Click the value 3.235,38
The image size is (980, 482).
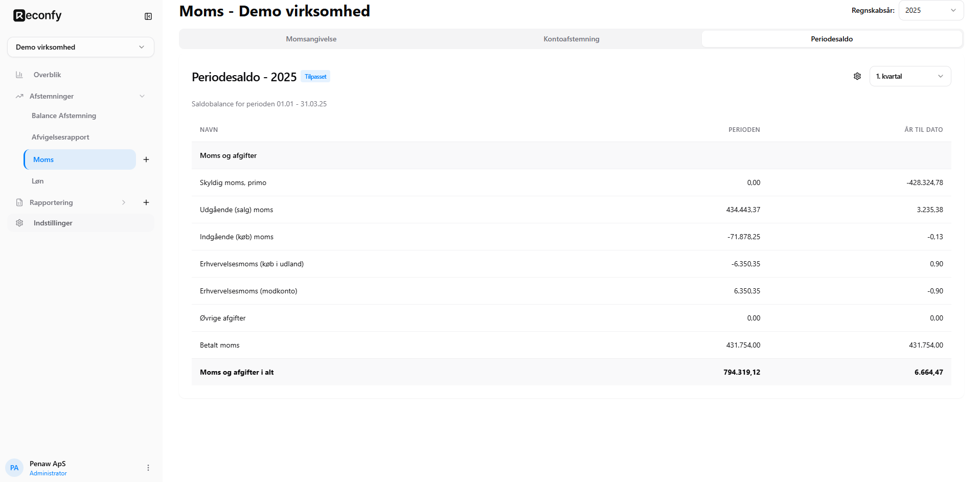[x=930, y=210]
